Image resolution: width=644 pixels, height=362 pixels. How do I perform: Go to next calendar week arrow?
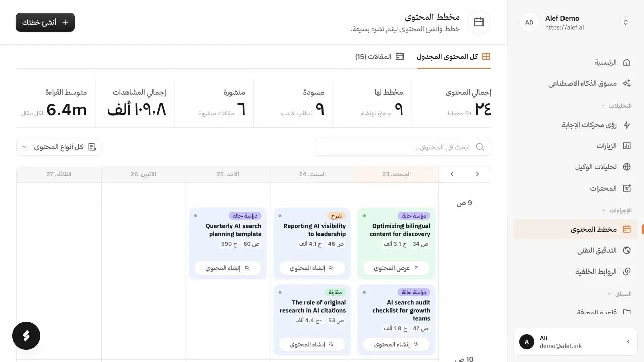coord(452,174)
